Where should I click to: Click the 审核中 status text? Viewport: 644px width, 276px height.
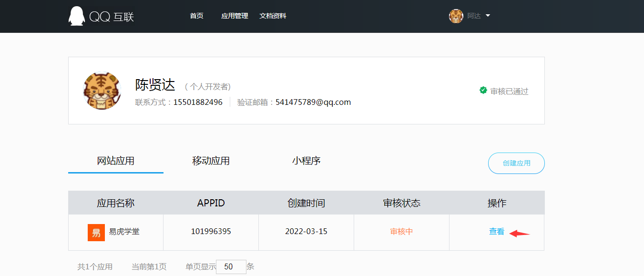coord(401,232)
